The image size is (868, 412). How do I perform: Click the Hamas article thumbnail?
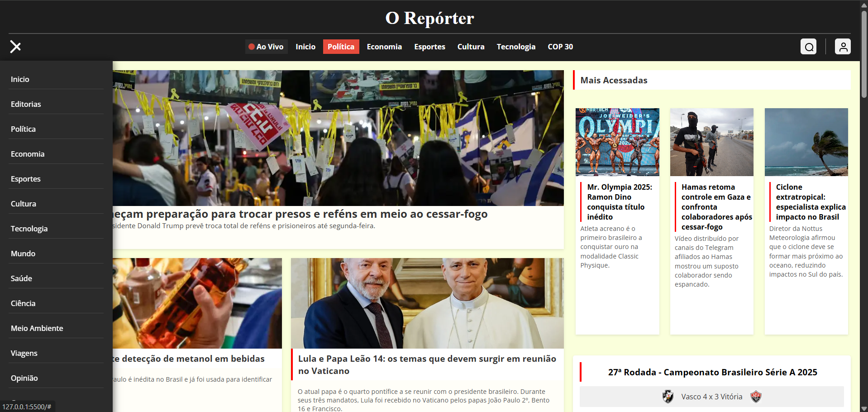711,142
